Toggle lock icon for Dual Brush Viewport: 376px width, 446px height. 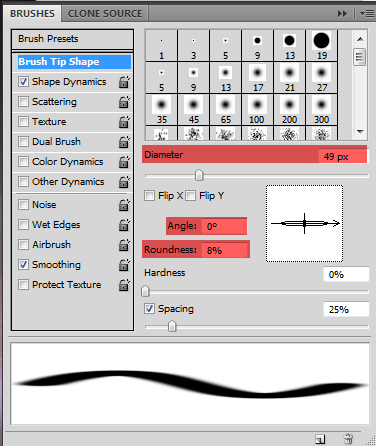(x=124, y=142)
